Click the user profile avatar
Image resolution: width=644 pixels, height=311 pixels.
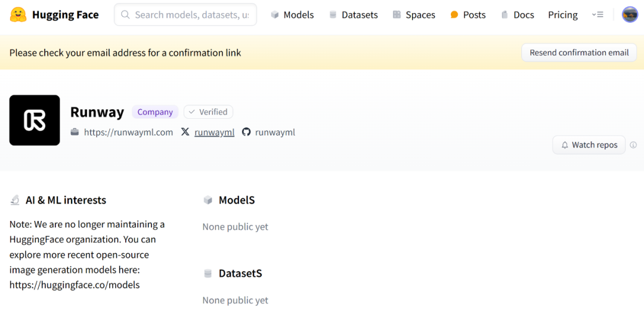(x=630, y=15)
